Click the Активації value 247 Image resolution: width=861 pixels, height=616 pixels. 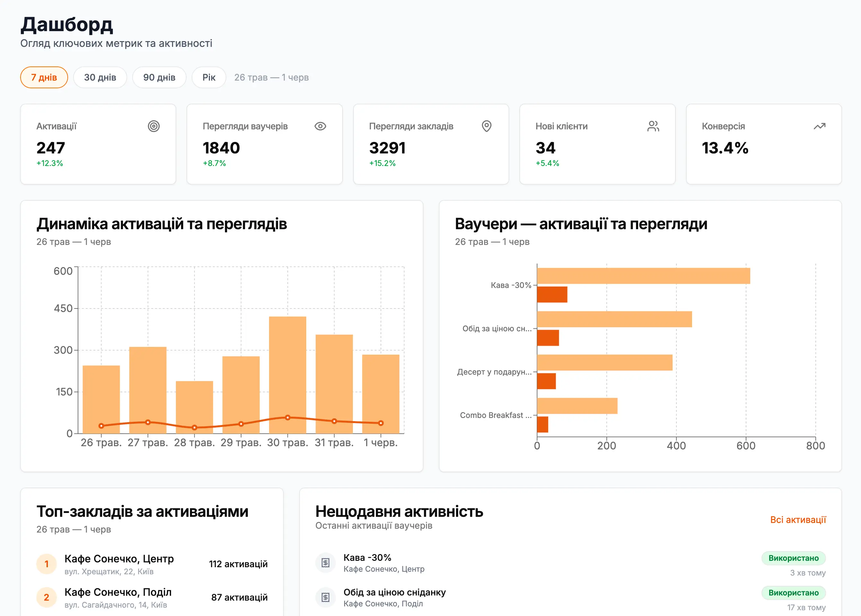point(51,148)
